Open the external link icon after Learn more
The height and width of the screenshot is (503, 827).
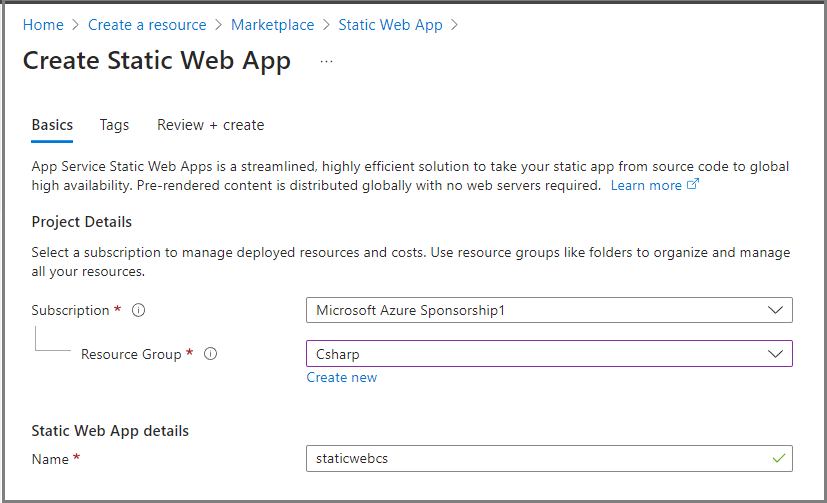coord(693,184)
